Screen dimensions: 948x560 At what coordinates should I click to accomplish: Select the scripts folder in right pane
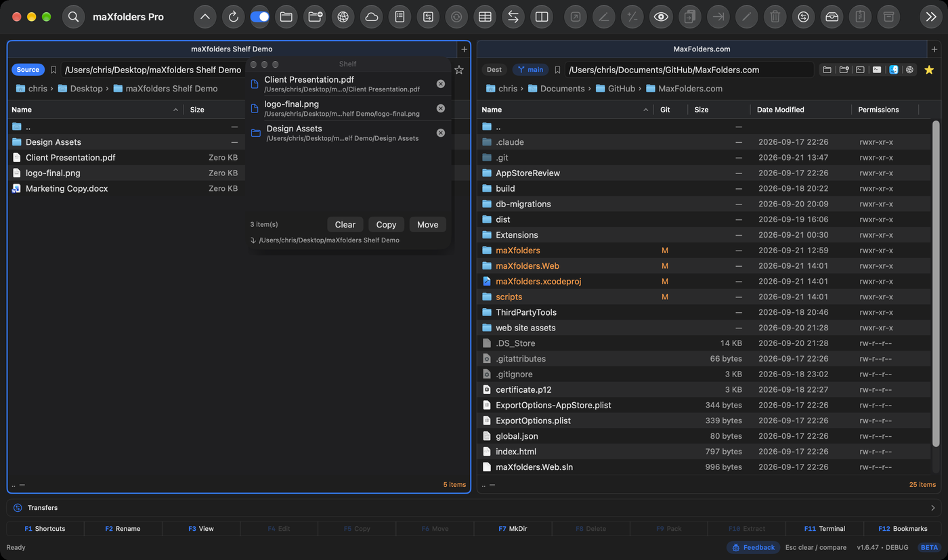pos(704,297)
